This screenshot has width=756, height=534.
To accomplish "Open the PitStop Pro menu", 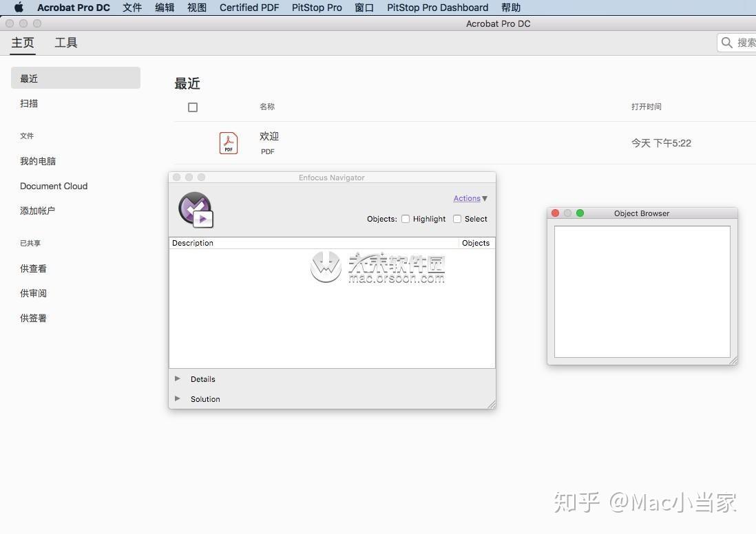I will click(x=316, y=8).
